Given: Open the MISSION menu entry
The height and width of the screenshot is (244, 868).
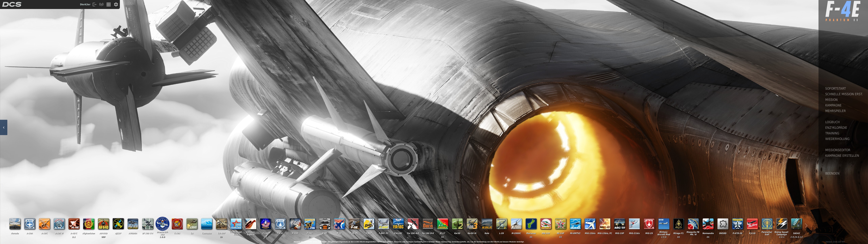Looking at the screenshot, I should (x=831, y=100).
